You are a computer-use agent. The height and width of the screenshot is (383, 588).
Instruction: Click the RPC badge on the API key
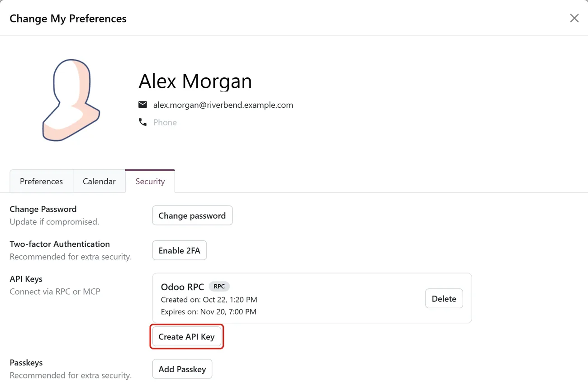click(219, 287)
